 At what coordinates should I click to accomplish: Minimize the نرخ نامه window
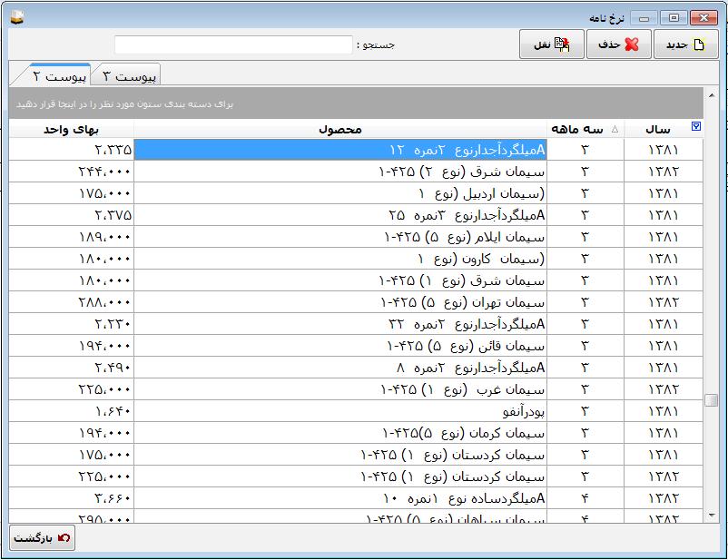tap(644, 18)
